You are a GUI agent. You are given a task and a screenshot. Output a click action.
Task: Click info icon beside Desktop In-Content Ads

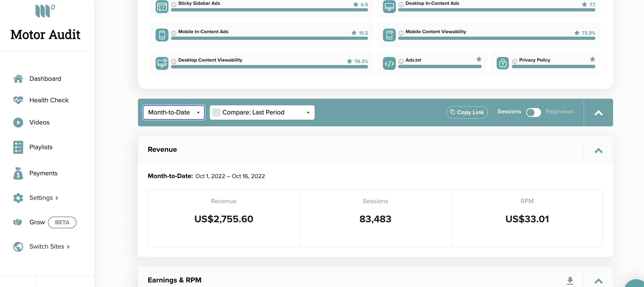click(x=401, y=5)
